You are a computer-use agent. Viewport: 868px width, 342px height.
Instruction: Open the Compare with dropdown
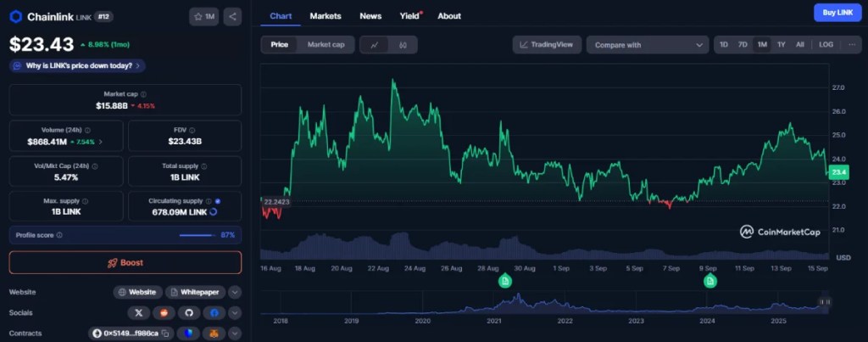coord(648,45)
